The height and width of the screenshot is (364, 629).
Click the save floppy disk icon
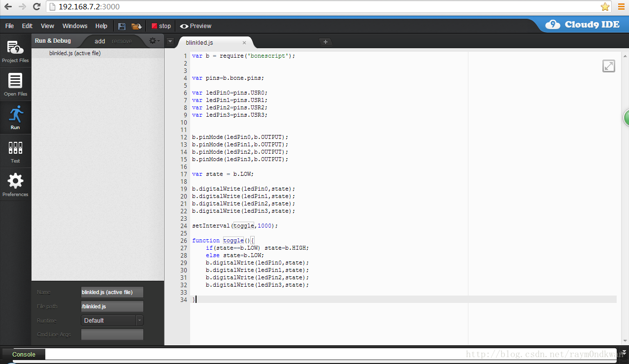[x=122, y=26]
